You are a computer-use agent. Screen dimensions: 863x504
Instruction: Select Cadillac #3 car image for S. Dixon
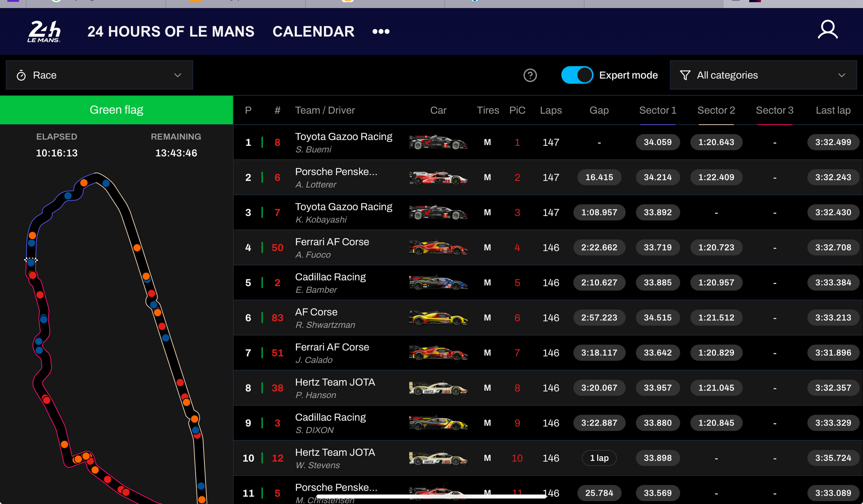pyautogui.click(x=438, y=423)
